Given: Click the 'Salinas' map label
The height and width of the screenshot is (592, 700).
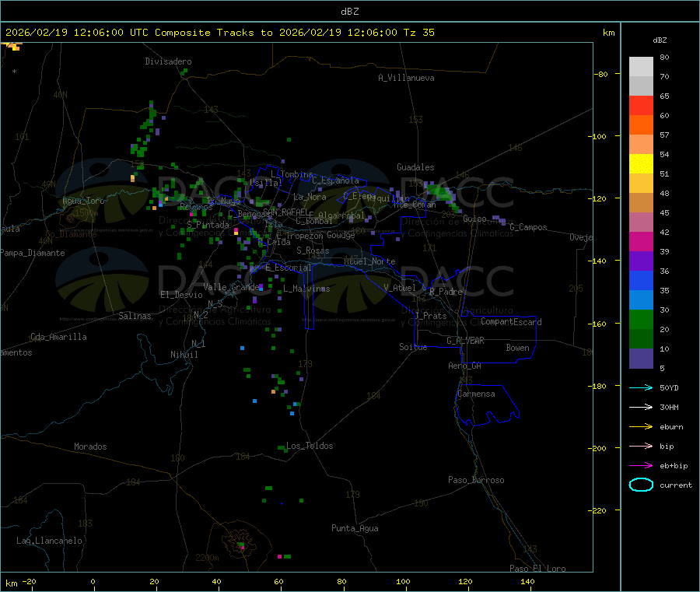Looking at the screenshot, I should coord(135,316).
